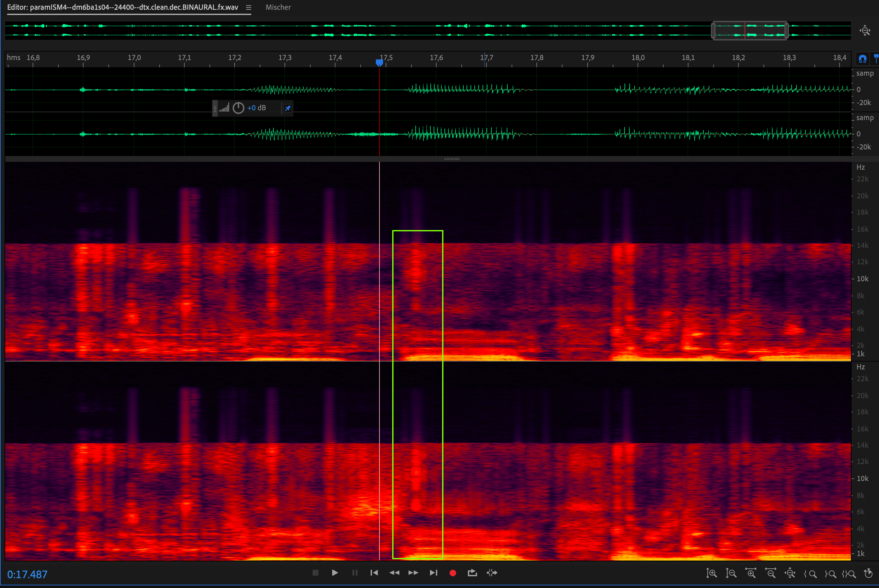This screenshot has width=879, height=588.
Task: Move playhead to previous marker
Action: tap(374, 573)
